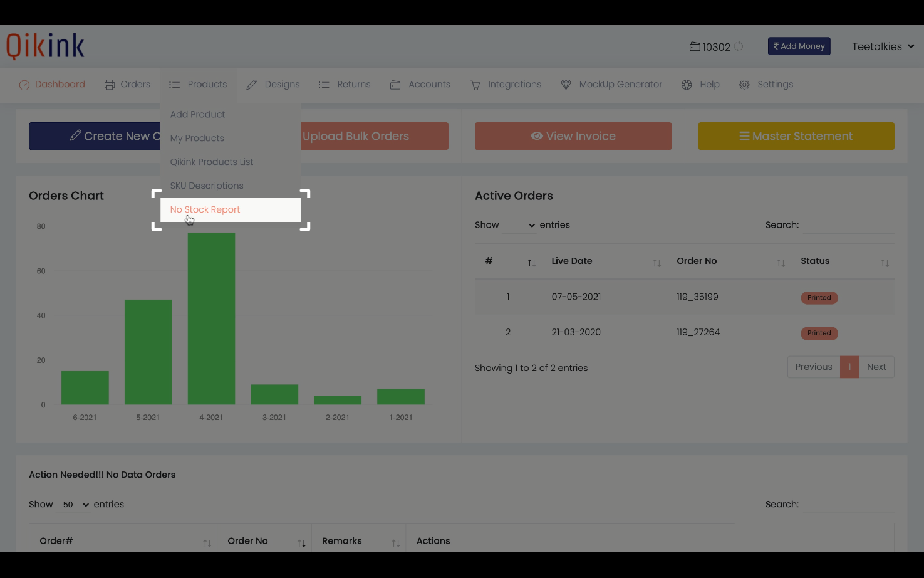Click the Add Money button
The image size is (924, 578).
pos(799,46)
